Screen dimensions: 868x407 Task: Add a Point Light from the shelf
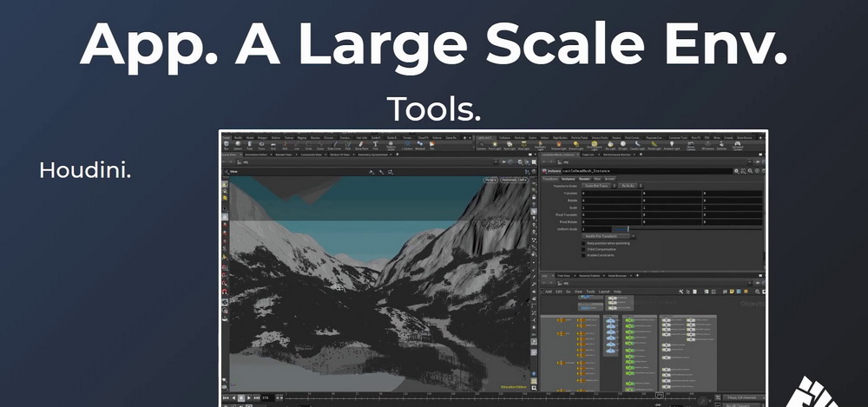click(x=495, y=146)
